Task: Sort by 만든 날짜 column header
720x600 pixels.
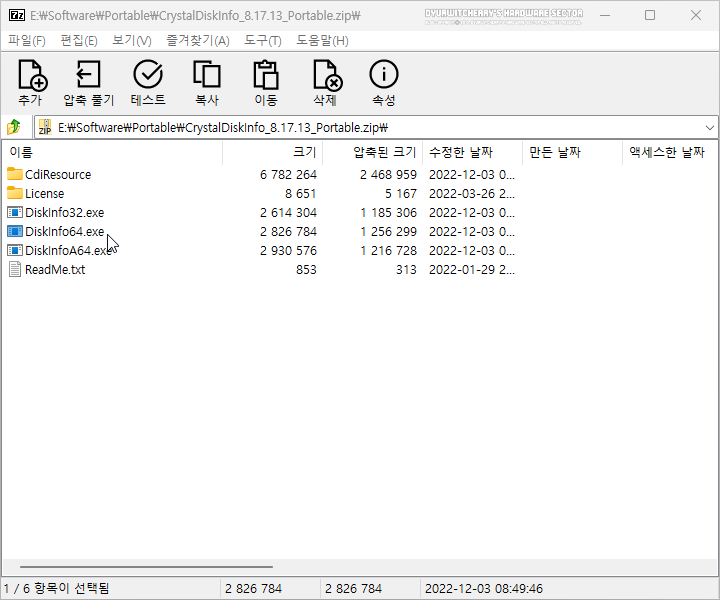Action: [573, 152]
